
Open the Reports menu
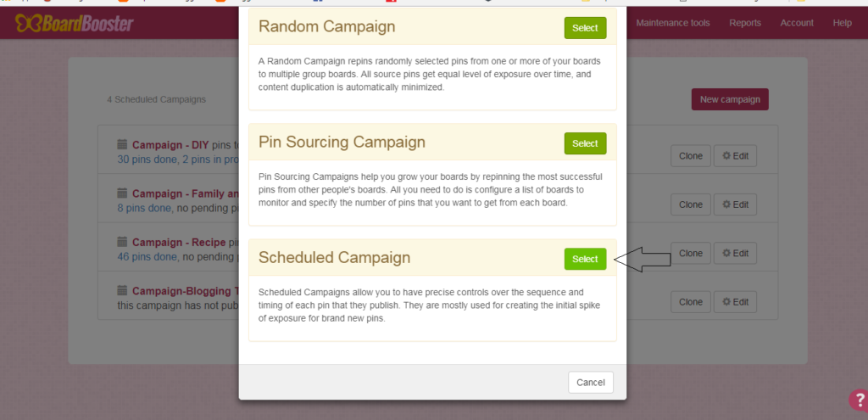coord(745,23)
